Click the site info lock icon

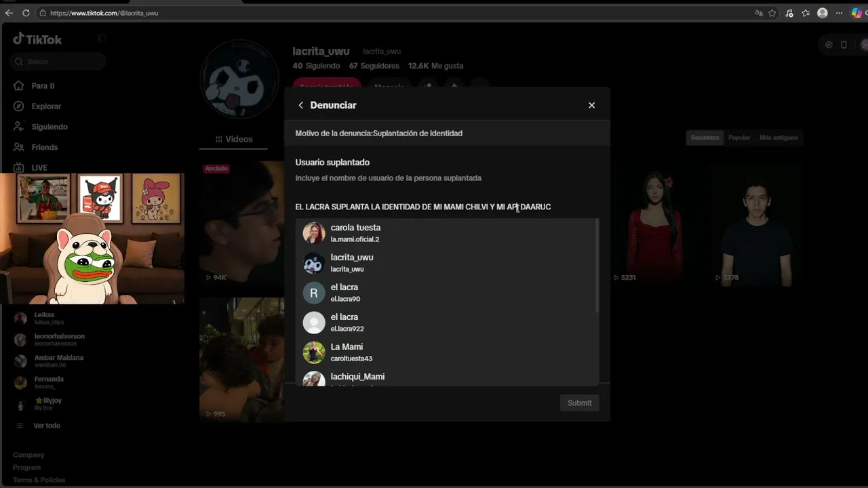[x=43, y=13]
